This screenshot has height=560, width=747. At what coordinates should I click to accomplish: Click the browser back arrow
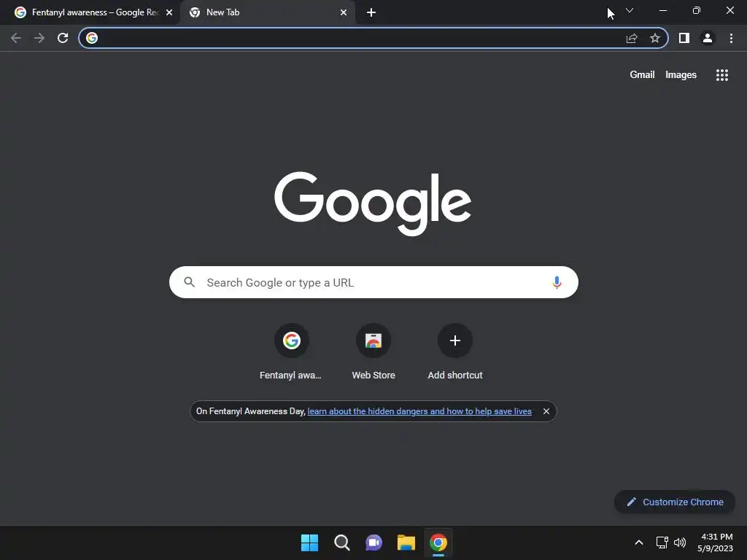tap(16, 38)
